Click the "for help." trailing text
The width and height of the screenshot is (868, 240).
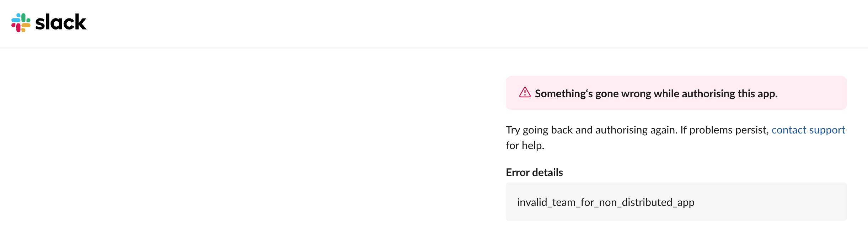tap(525, 146)
